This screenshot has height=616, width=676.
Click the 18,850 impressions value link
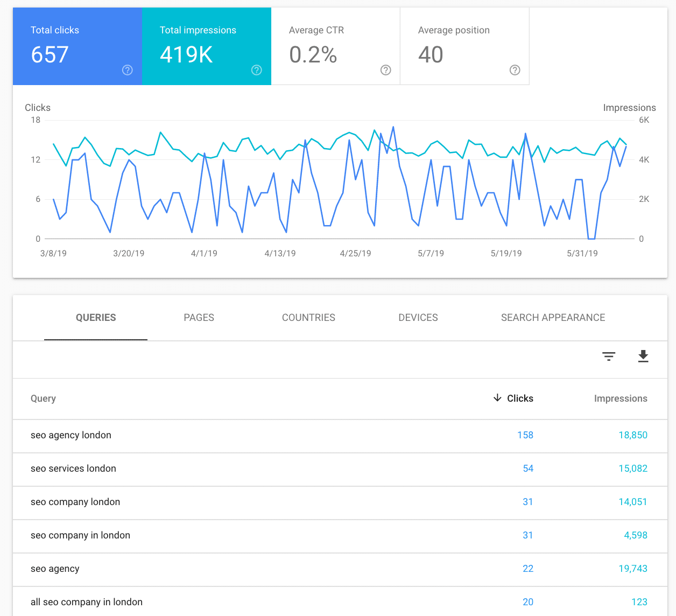pyautogui.click(x=633, y=435)
